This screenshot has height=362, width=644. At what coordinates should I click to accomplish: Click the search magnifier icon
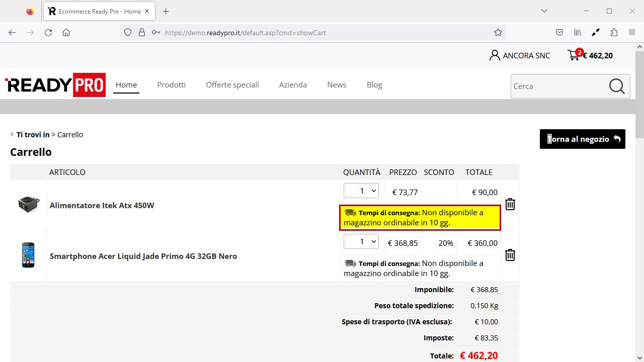click(617, 86)
